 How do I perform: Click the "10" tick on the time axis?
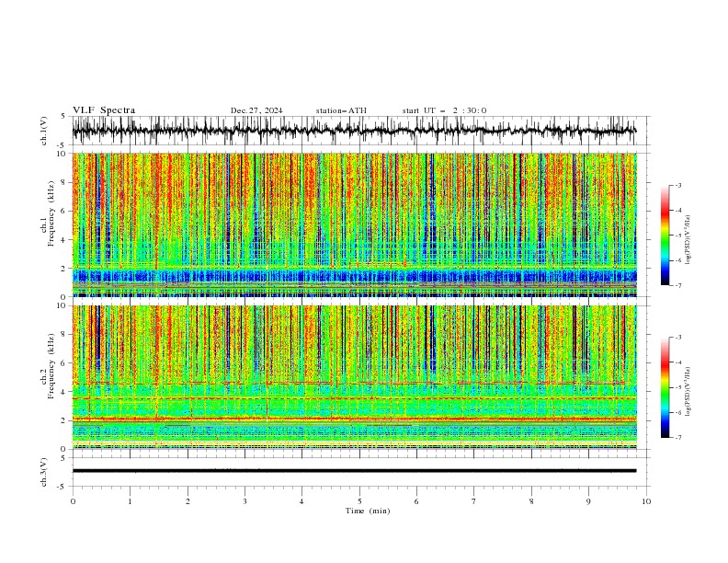click(x=646, y=501)
